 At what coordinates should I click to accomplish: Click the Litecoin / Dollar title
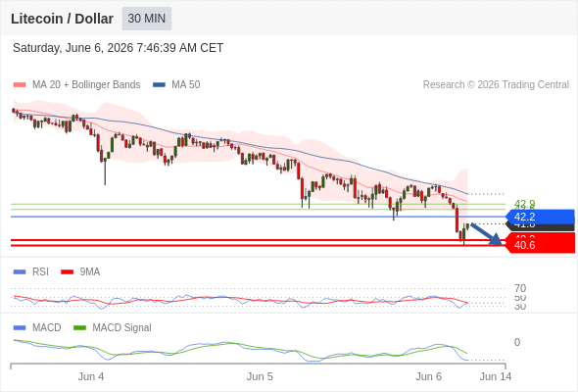pos(62,19)
